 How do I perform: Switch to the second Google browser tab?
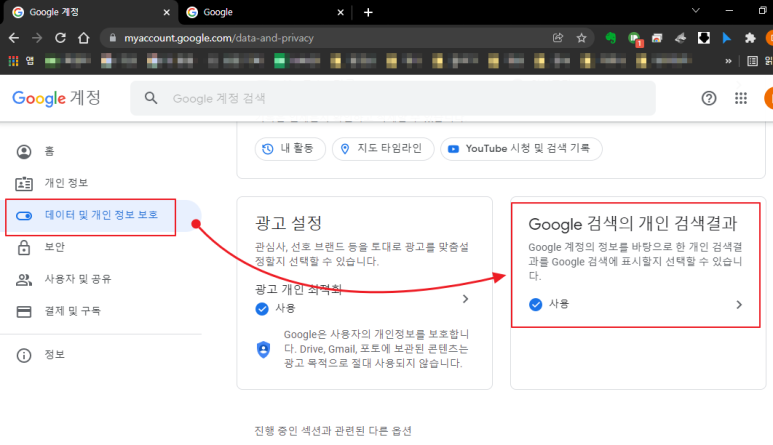(264, 12)
